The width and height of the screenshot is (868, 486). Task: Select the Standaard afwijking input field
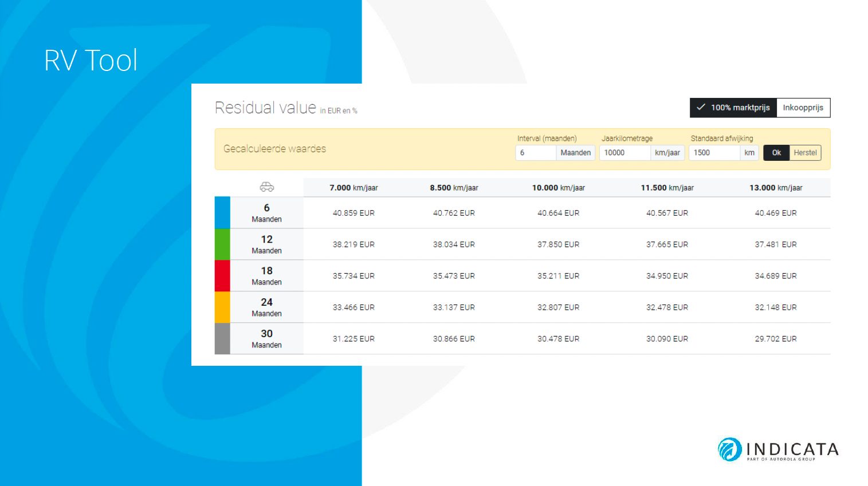pyautogui.click(x=714, y=153)
